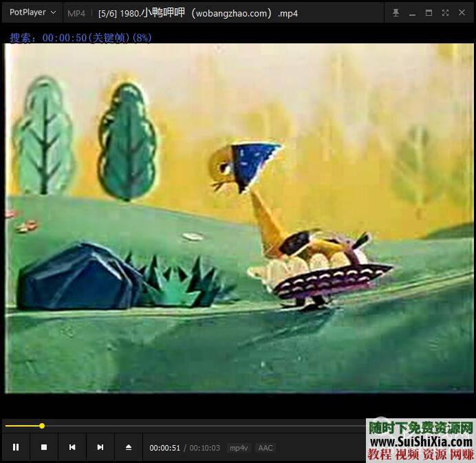Skip to the next file

pyautogui.click(x=100, y=447)
